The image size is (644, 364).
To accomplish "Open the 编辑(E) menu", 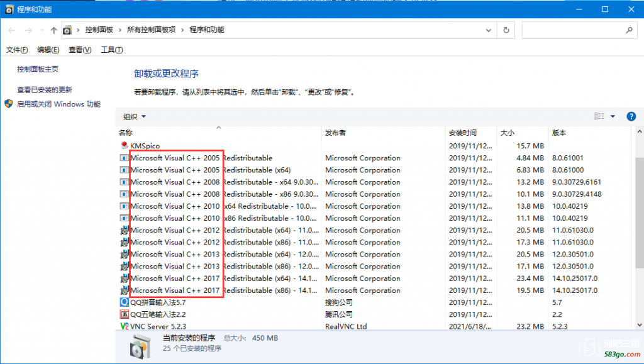I will click(x=48, y=50).
